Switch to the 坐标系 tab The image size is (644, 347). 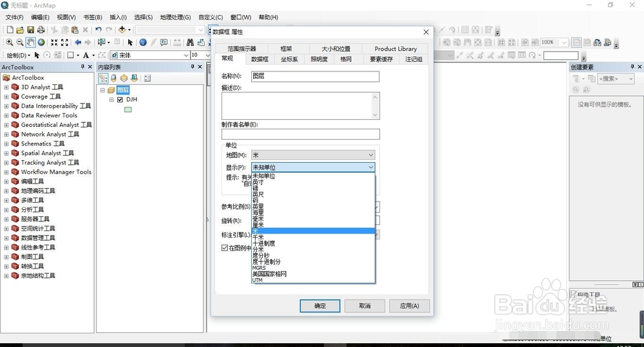[x=289, y=59]
